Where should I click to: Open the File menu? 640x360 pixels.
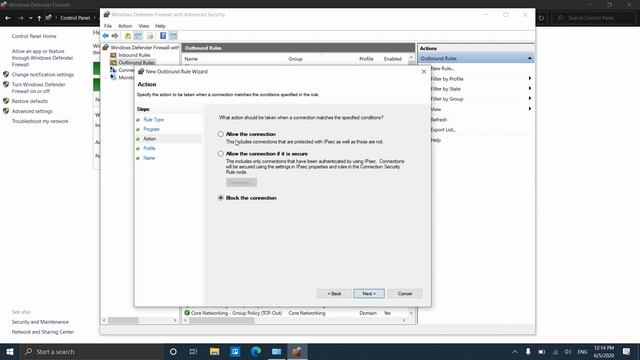tap(108, 26)
